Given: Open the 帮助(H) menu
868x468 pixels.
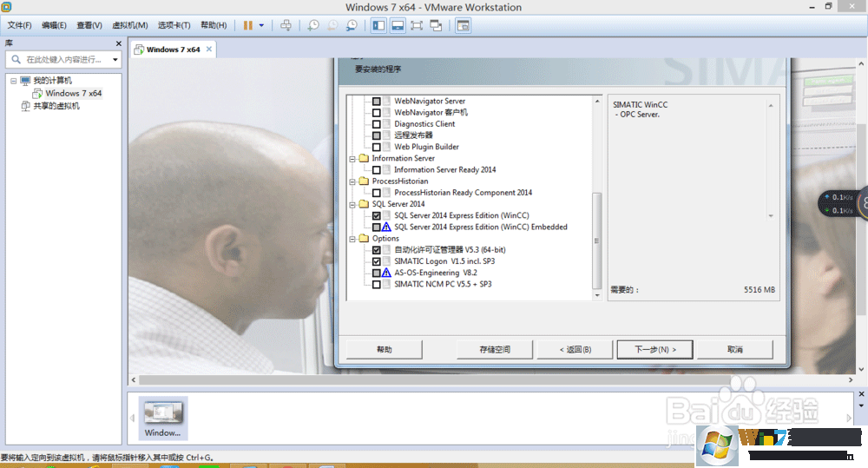Looking at the screenshot, I should [x=214, y=25].
